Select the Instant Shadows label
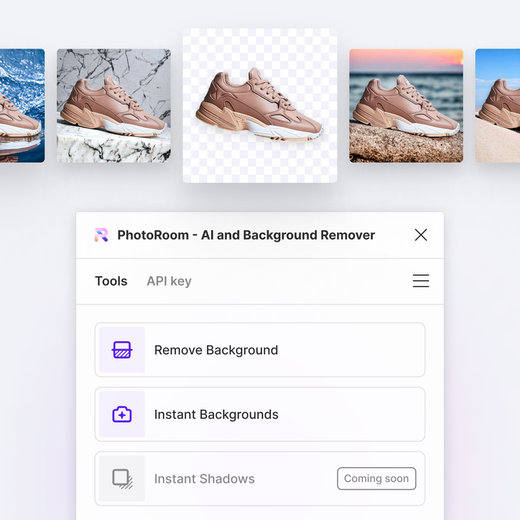 (x=204, y=479)
